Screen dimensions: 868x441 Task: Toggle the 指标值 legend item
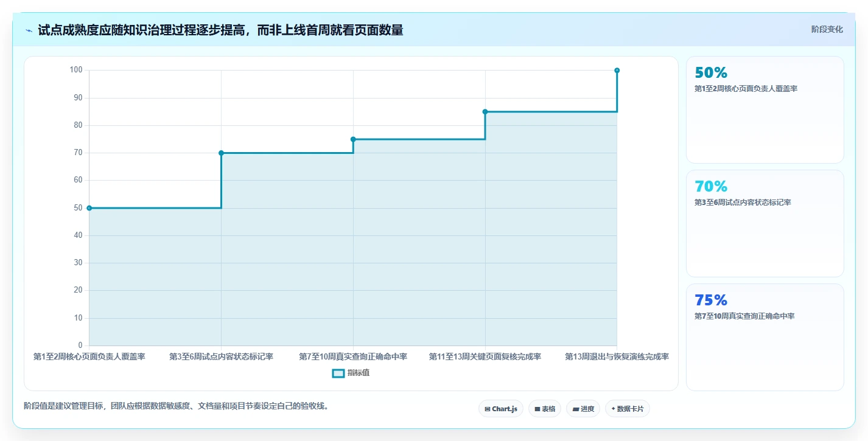351,373
